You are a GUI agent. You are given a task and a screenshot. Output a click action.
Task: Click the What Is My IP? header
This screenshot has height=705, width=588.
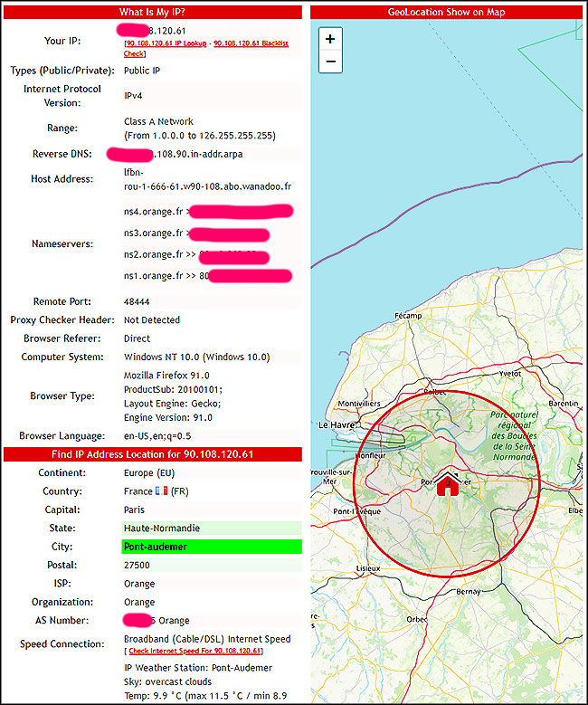(152, 12)
